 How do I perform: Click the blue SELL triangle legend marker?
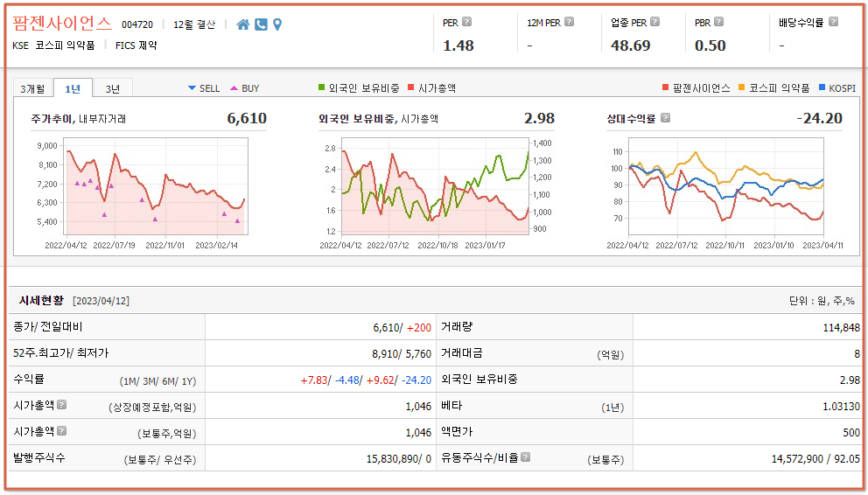(192, 88)
